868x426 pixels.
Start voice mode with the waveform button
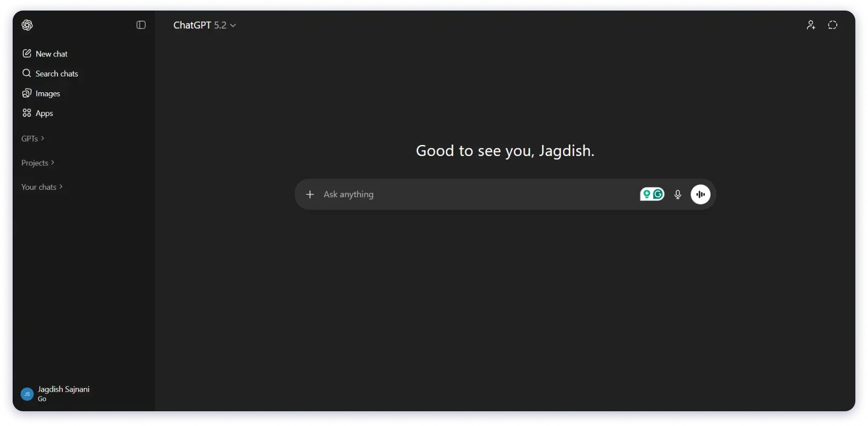(x=701, y=195)
